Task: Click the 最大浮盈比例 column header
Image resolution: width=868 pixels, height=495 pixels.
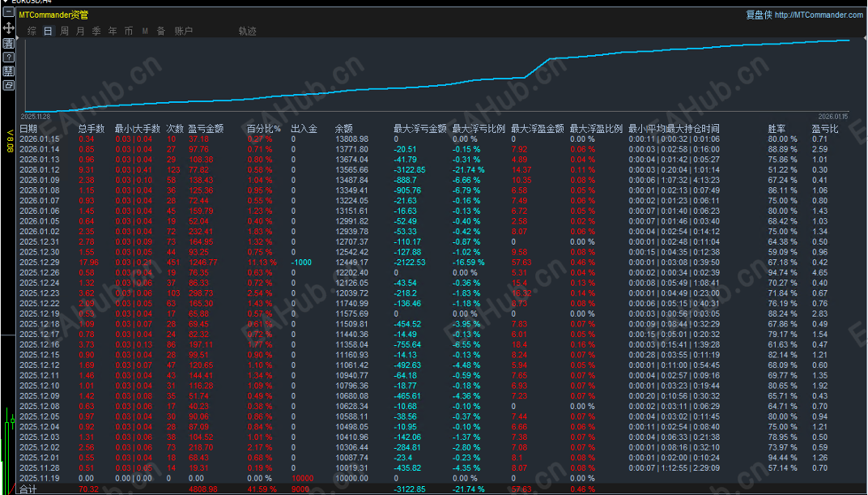Action: (596, 129)
